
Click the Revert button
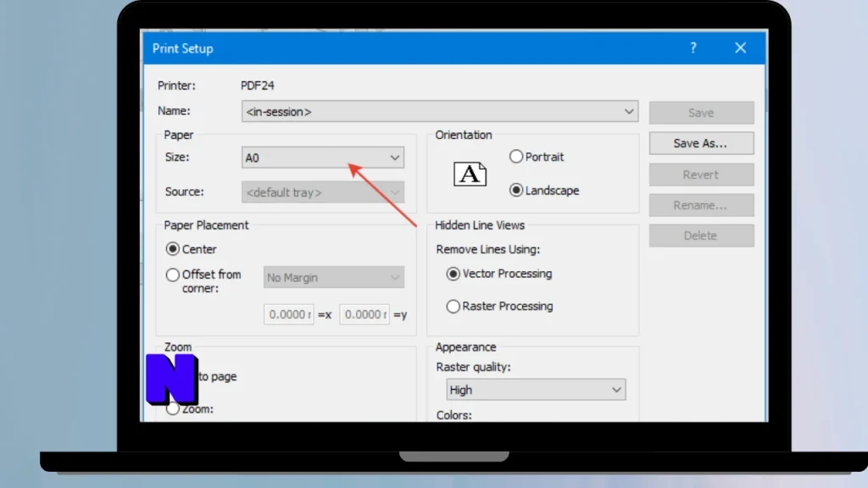(x=701, y=175)
